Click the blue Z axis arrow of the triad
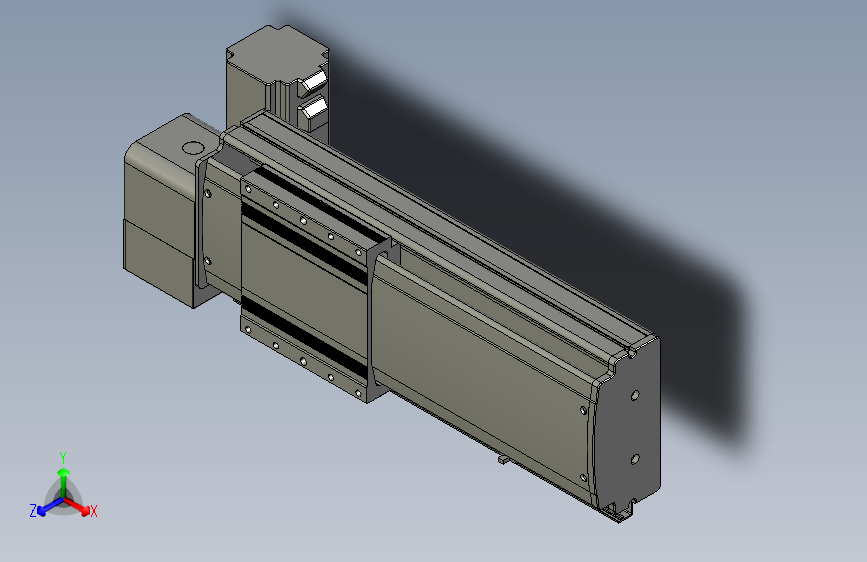The width and height of the screenshot is (867, 562). pyautogui.click(x=50, y=507)
